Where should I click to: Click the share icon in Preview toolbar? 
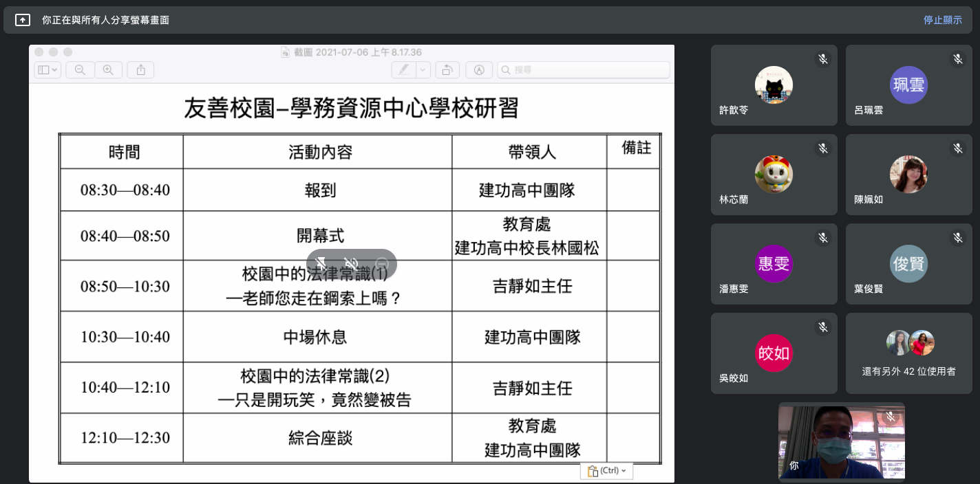(x=141, y=69)
